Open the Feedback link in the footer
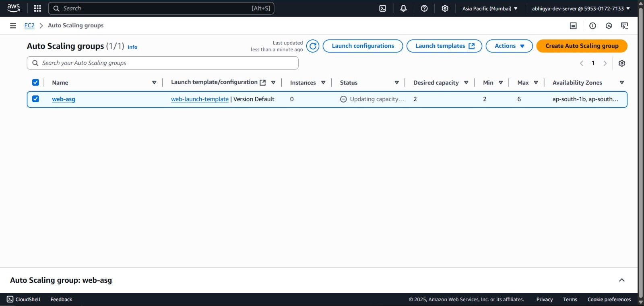 (61, 300)
